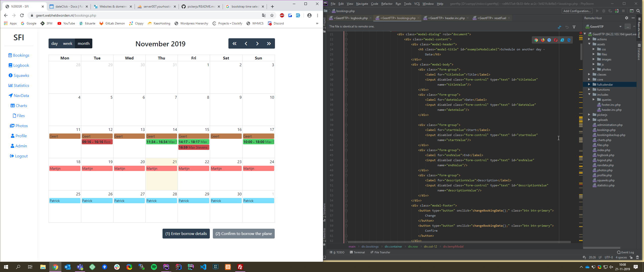
Task: Jump to next year double-arrow button
Action: click(x=269, y=44)
